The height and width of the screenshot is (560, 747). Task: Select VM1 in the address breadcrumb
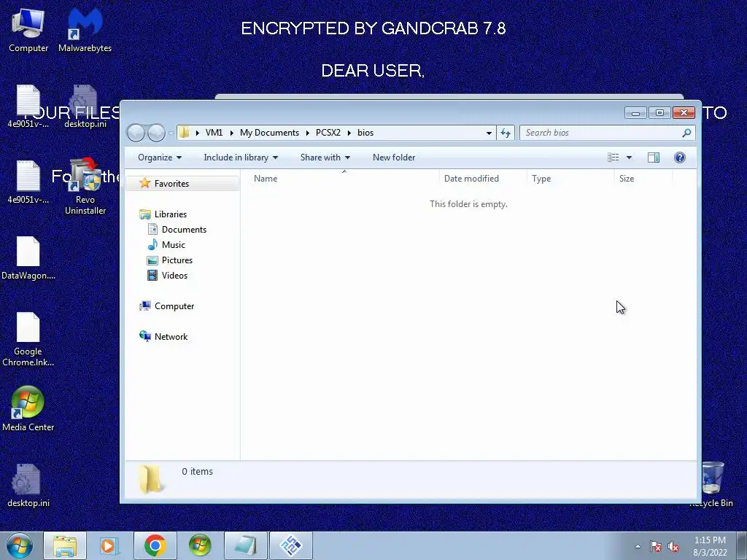tap(214, 133)
